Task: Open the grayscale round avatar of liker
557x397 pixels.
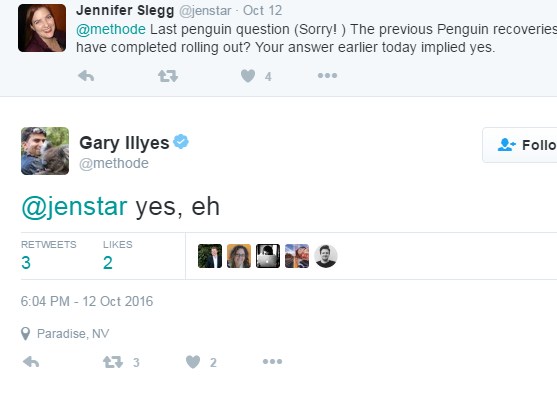Action: [x=326, y=256]
